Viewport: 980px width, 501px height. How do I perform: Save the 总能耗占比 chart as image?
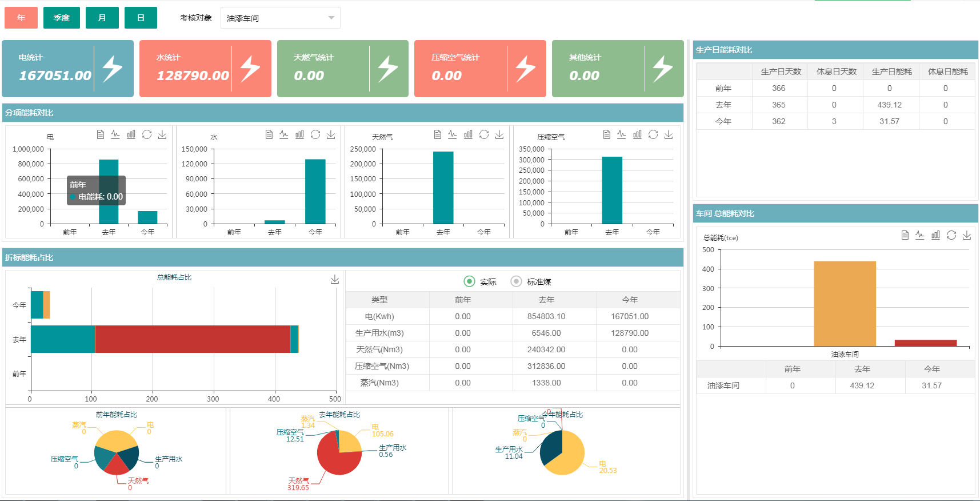[335, 279]
